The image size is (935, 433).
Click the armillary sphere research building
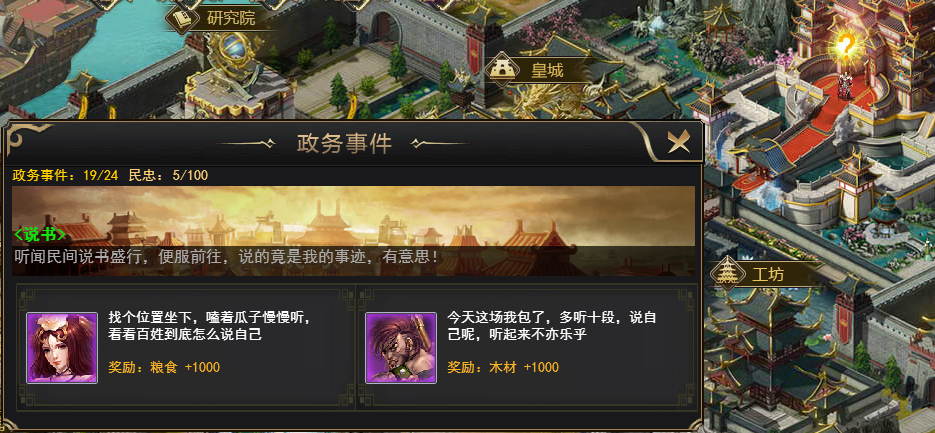240,76
